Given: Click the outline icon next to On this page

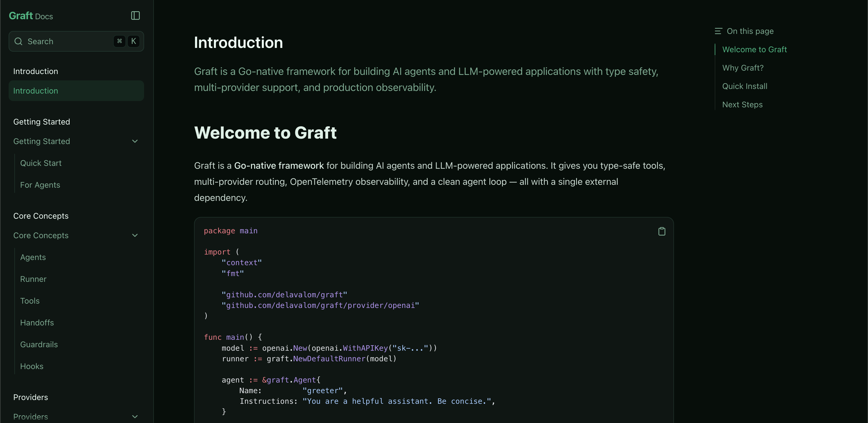Looking at the screenshot, I should (718, 31).
